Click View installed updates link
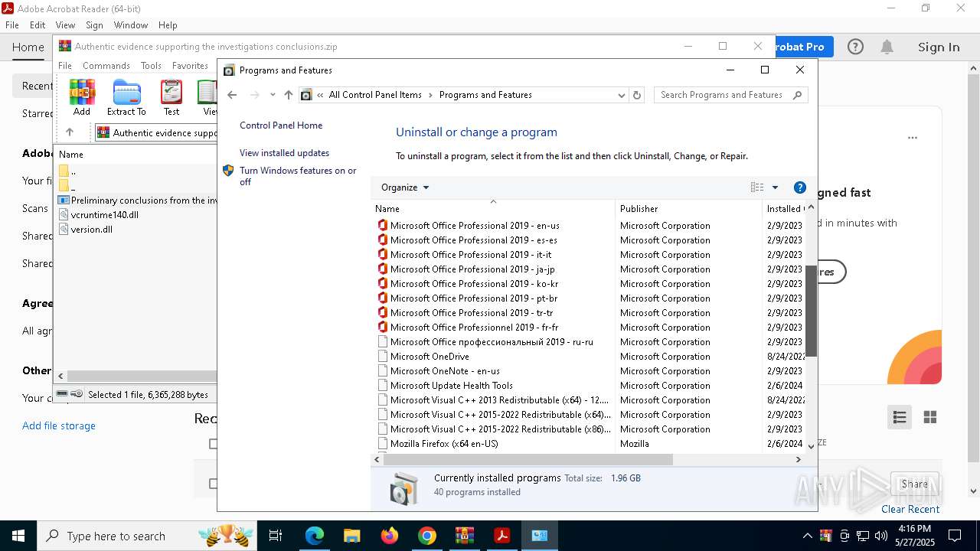The image size is (980, 551). [x=284, y=153]
